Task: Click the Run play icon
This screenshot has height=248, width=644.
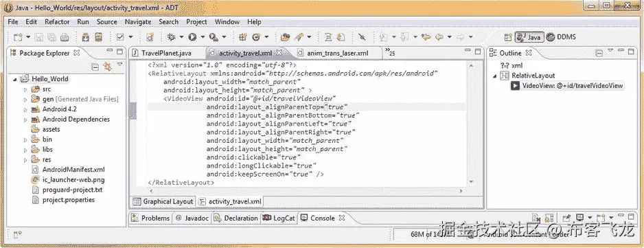Action: coord(192,37)
